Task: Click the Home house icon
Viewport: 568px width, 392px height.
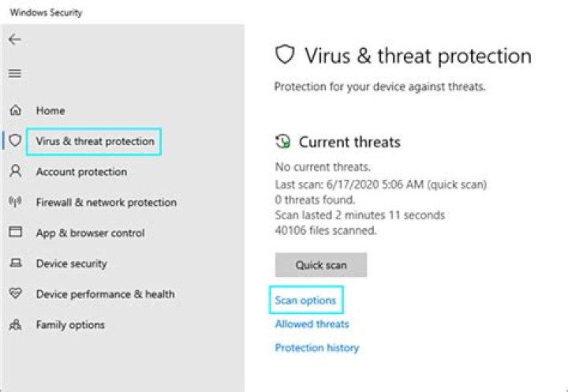Action: [15, 110]
